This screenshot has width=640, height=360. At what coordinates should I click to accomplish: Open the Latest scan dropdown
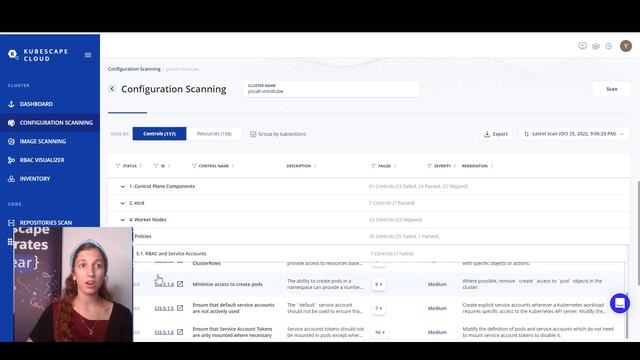click(574, 134)
